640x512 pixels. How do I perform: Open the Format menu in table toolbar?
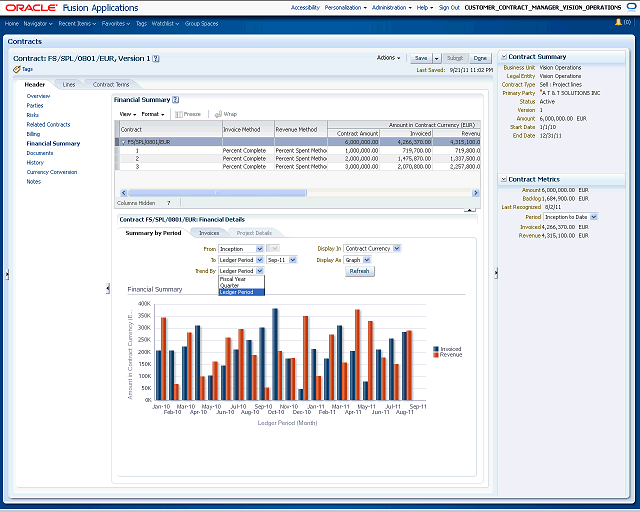point(153,114)
